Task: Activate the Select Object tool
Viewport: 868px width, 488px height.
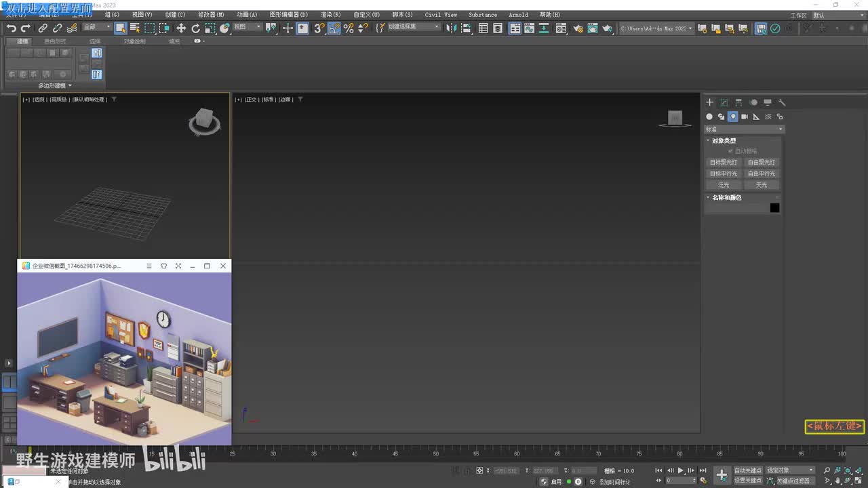Action: coord(121,28)
